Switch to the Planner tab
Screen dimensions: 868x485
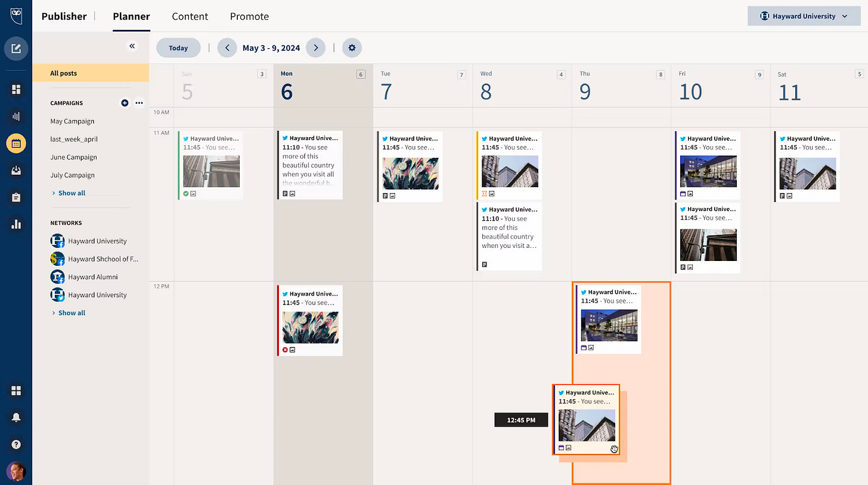coord(131,16)
